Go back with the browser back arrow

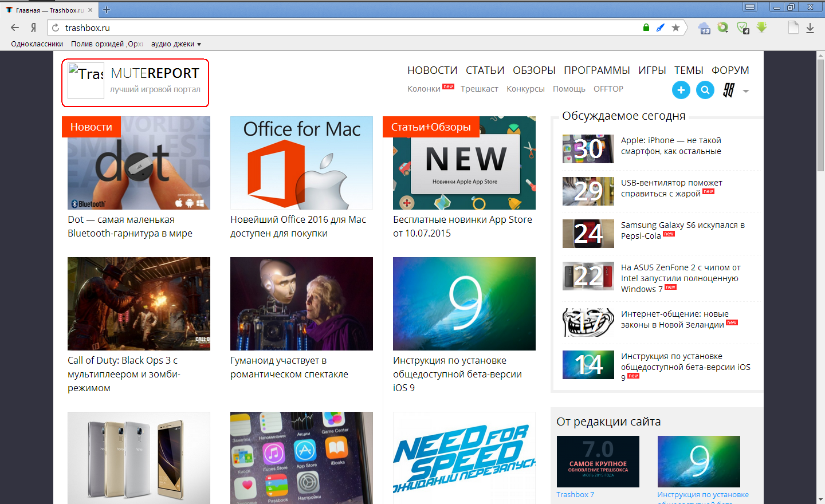(15, 27)
